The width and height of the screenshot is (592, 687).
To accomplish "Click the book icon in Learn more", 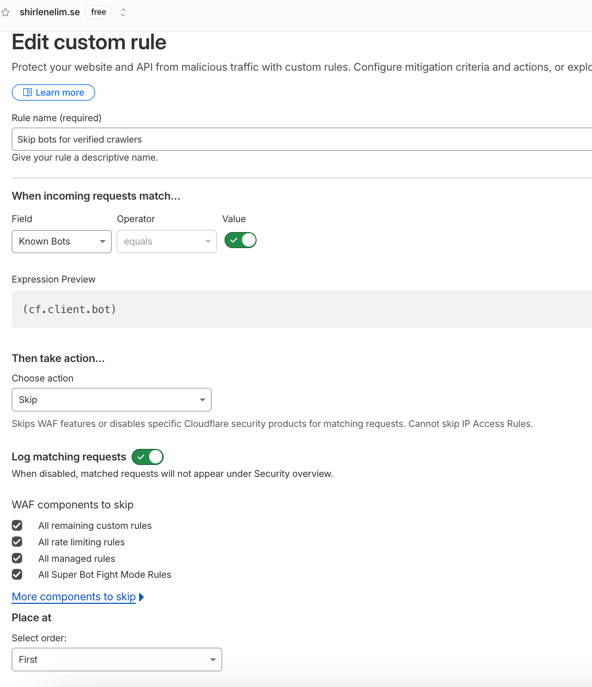I will pos(27,92).
